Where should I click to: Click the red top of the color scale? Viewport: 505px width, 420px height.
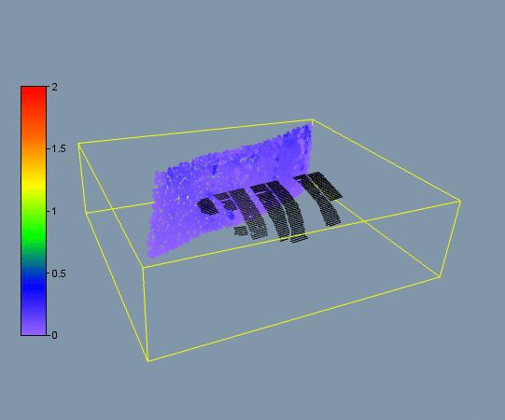point(34,98)
